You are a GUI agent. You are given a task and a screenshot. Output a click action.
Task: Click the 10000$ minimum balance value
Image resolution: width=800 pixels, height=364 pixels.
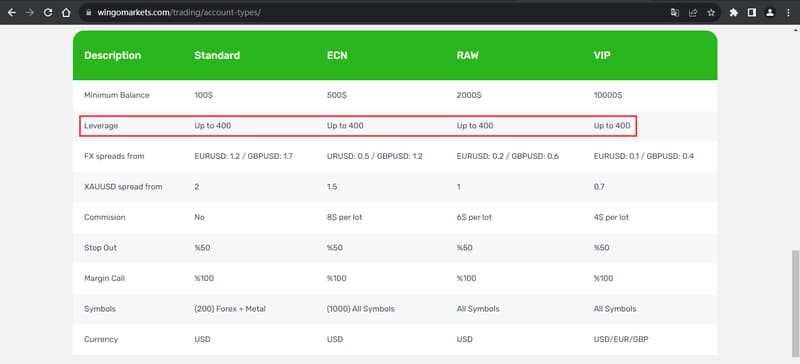[x=608, y=95]
